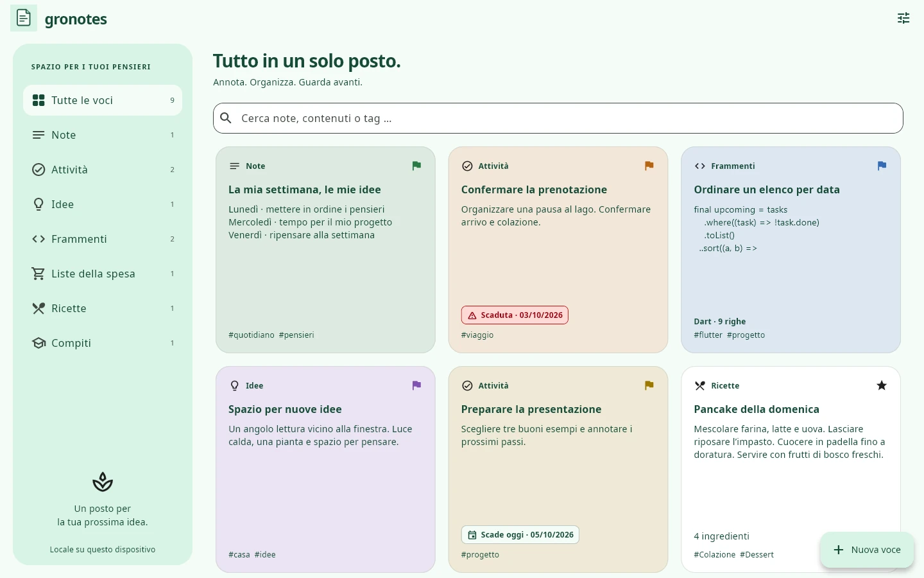Click the code brackets icon on the Frammenti card

700,166
